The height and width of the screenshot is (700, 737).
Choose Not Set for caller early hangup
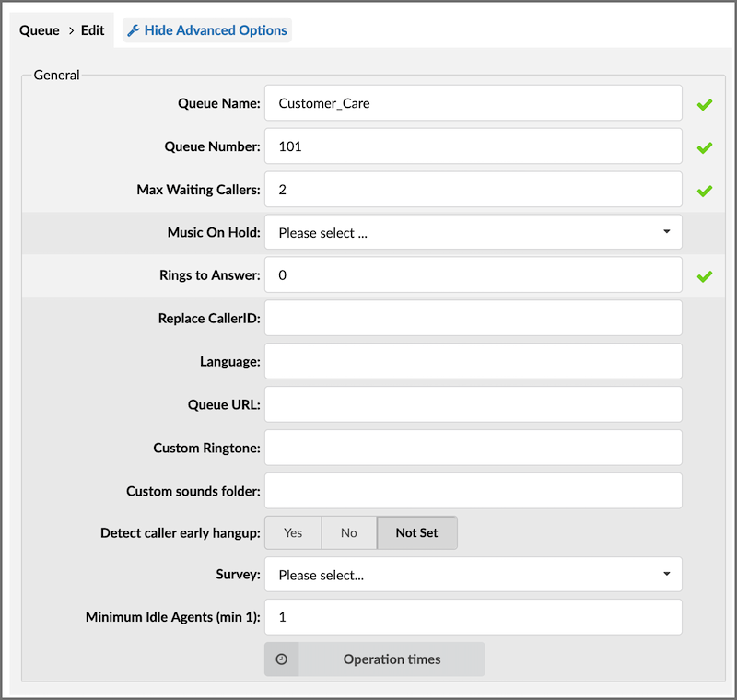click(x=417, y=532)
